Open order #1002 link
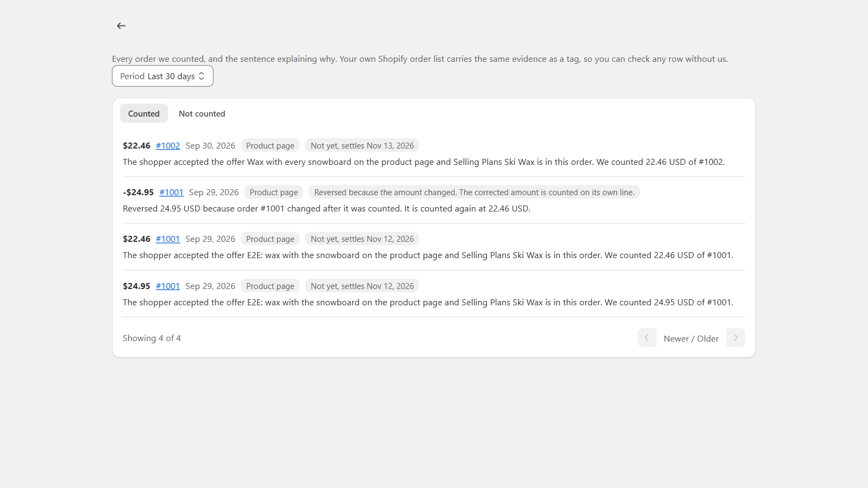Image resolution: width=868 pixels, height=488 pixels. pos(168,145)
